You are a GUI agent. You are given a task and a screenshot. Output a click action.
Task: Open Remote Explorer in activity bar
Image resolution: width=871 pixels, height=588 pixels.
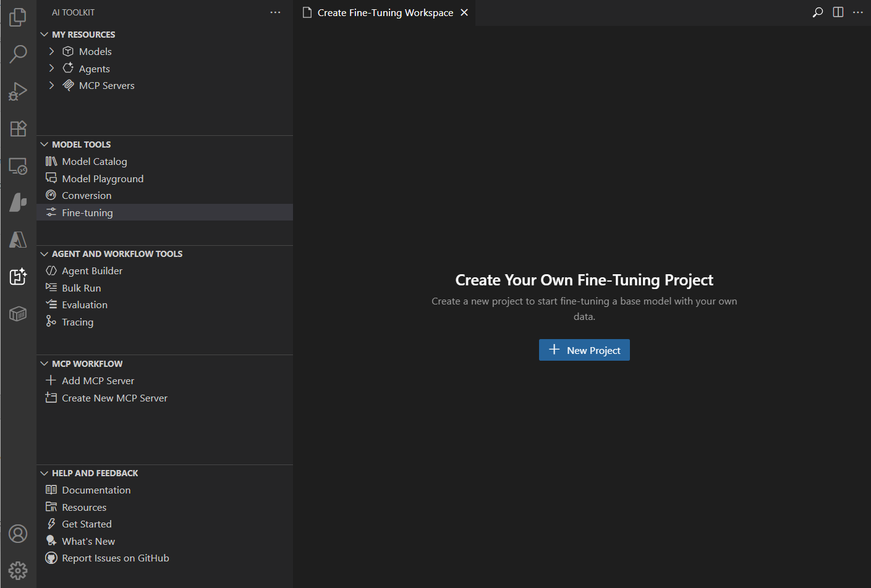(x=18, y=166)
